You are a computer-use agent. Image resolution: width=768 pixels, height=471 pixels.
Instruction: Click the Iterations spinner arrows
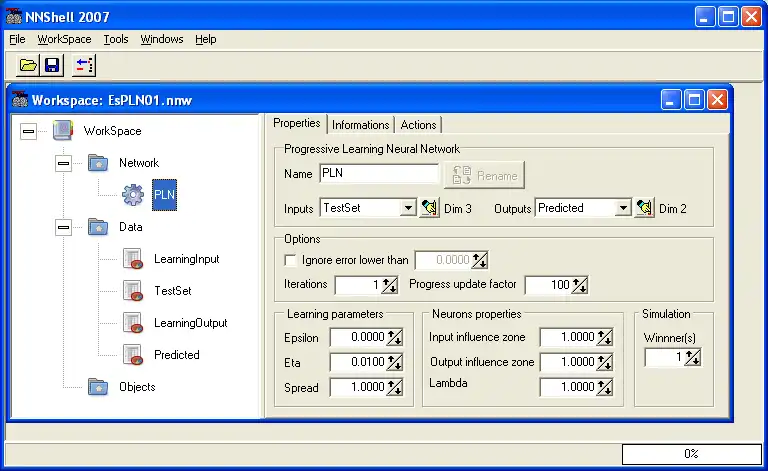pos(390,285)
